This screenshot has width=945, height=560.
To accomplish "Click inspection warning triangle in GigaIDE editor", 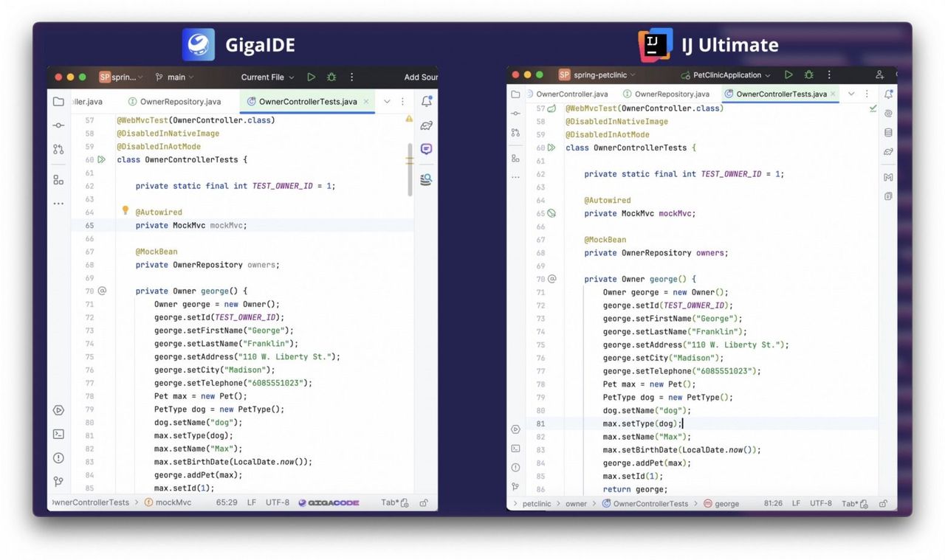I will click(x=409, y=119).
